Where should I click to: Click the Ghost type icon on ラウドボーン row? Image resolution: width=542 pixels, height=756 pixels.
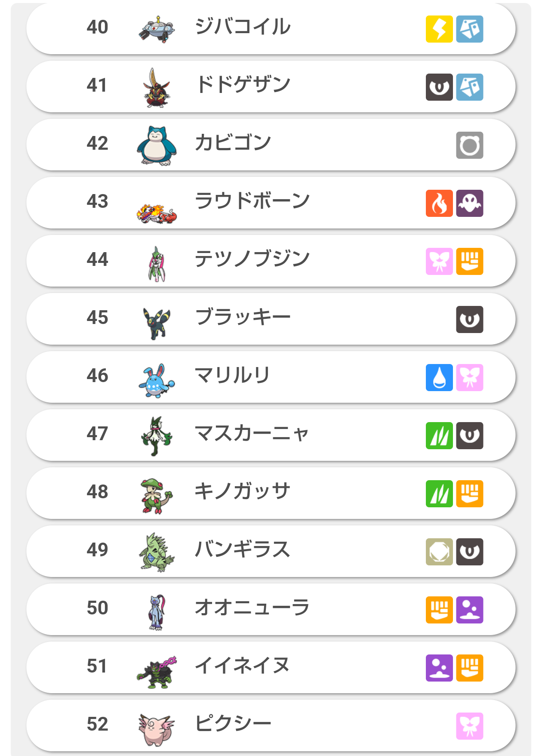coord(469,203)
